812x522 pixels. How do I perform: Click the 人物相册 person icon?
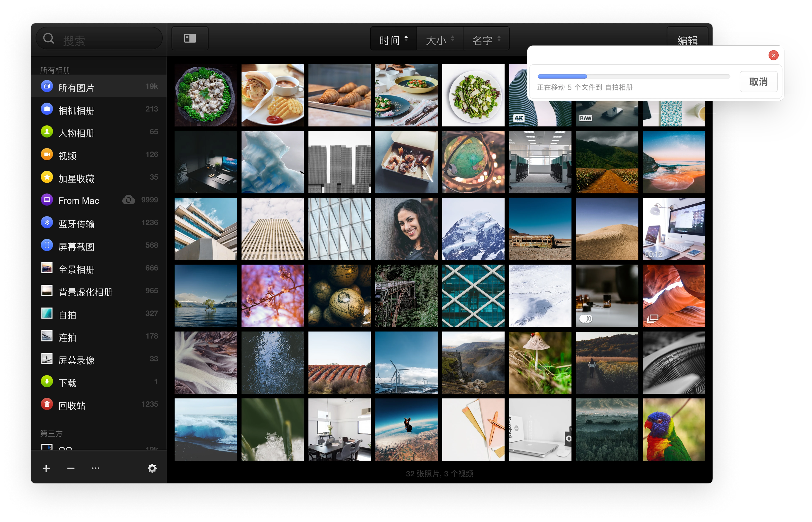click(x=47, y=132)
